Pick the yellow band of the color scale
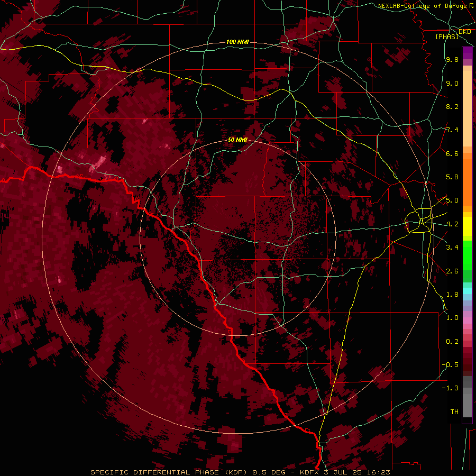 point(467,226)
